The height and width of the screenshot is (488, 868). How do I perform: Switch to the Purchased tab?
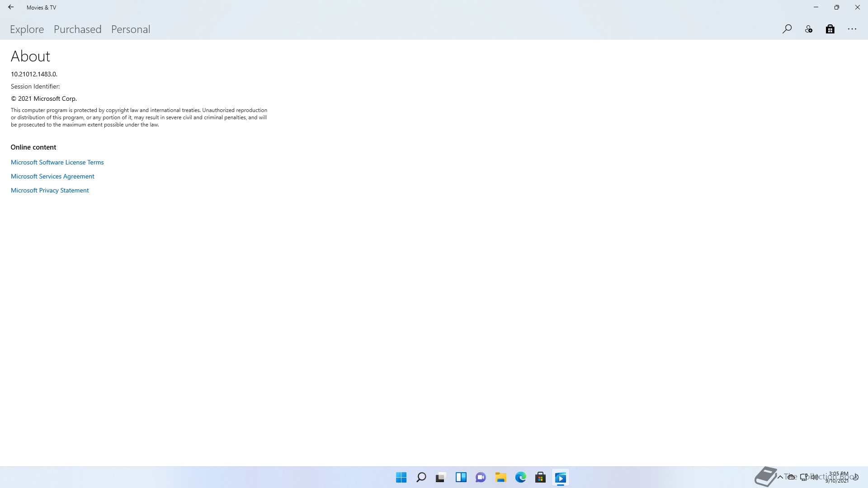(x=78, y=29)
